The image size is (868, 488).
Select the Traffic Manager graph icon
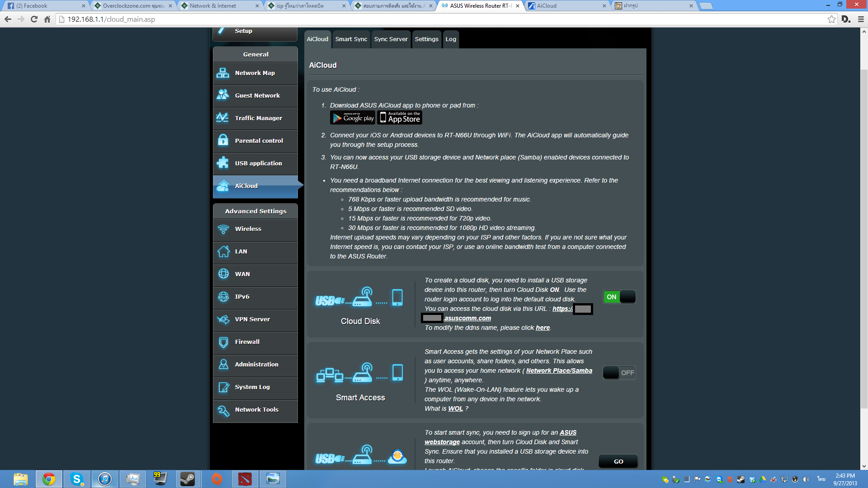[223, 118]
